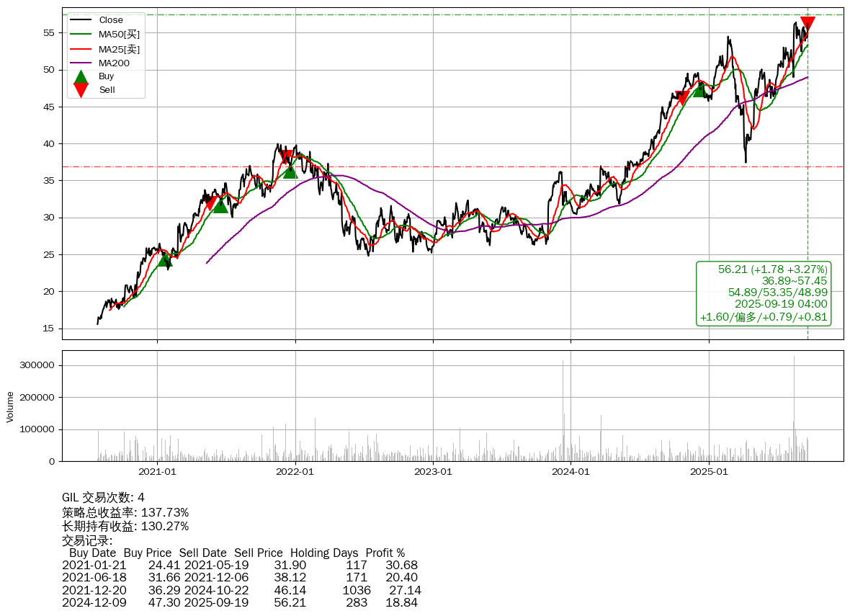Click the green Buy triangle from June 2021
The width and height of the screenshot is (850, 616).
220,206
